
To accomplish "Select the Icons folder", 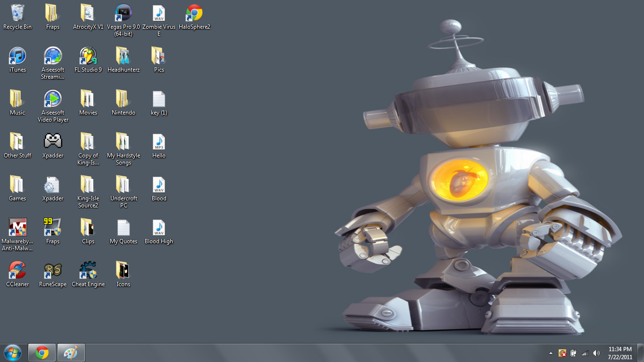I will click(x=124, y=274).
